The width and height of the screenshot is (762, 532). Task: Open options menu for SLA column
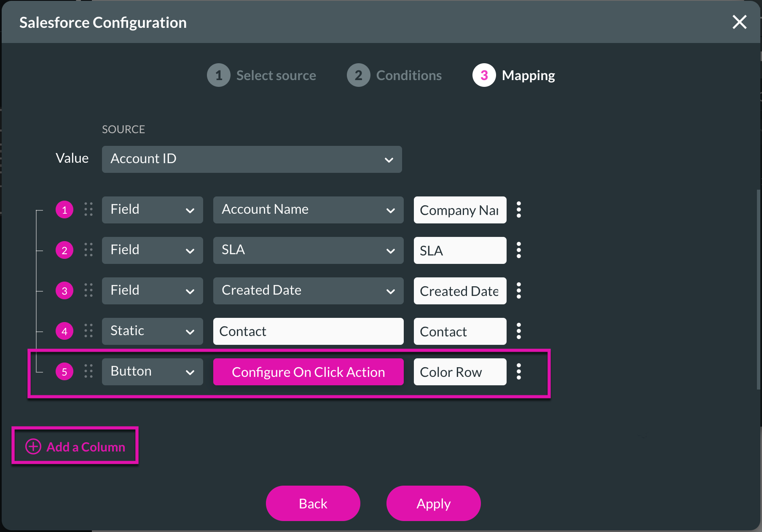pyautogui.click(x=519, y=250)
